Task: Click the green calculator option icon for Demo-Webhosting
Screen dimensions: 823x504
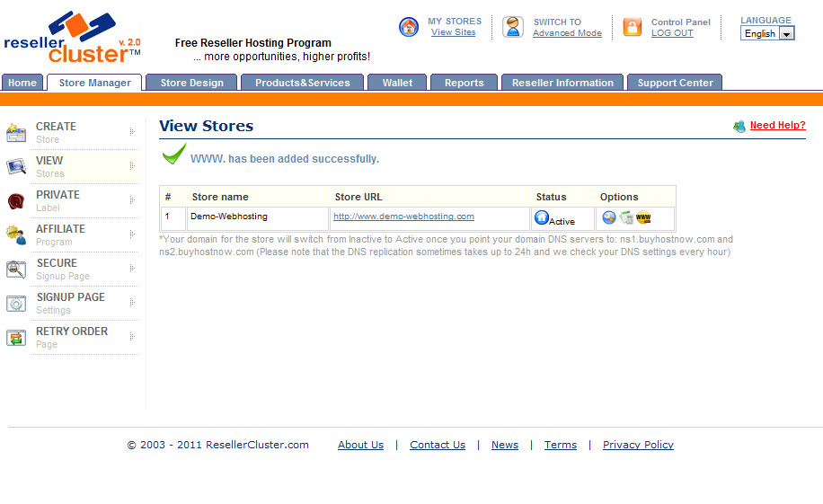Action: 626,217
